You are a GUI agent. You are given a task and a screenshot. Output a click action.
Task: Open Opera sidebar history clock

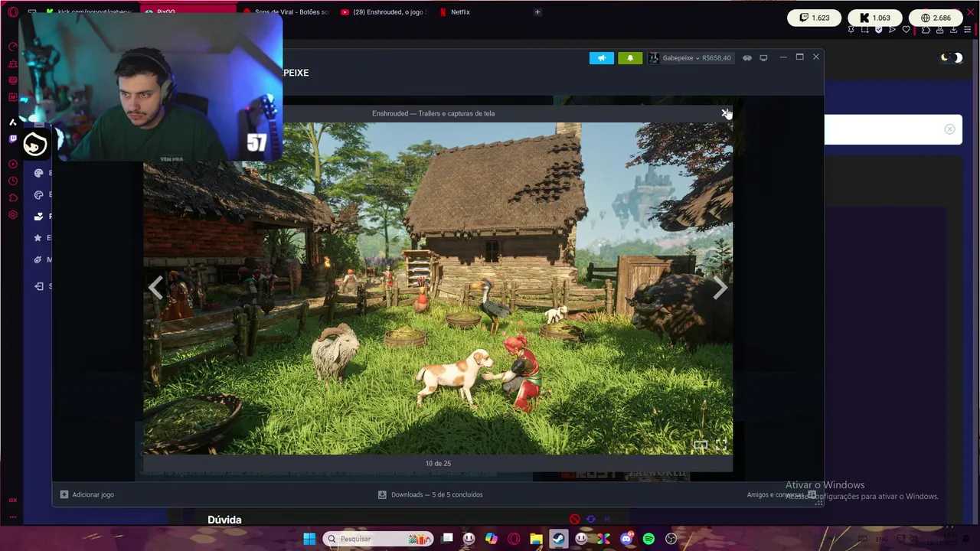click(x=12, y=181)
